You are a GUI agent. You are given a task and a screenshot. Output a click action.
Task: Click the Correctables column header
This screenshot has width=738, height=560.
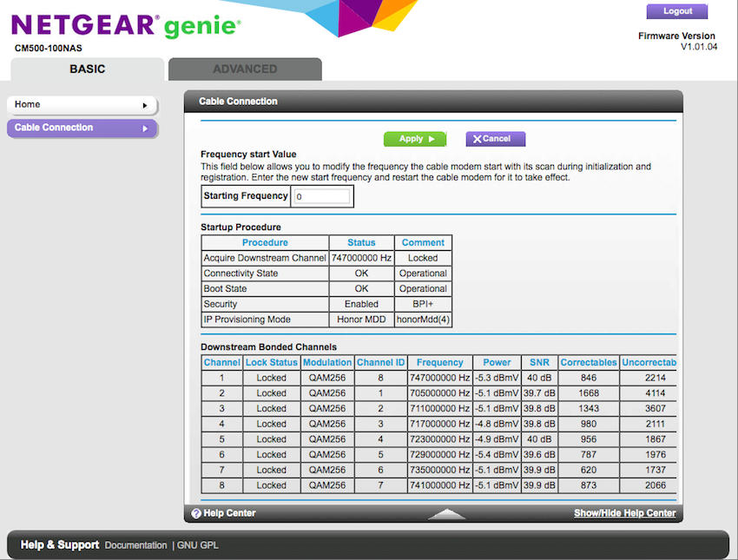589,362
